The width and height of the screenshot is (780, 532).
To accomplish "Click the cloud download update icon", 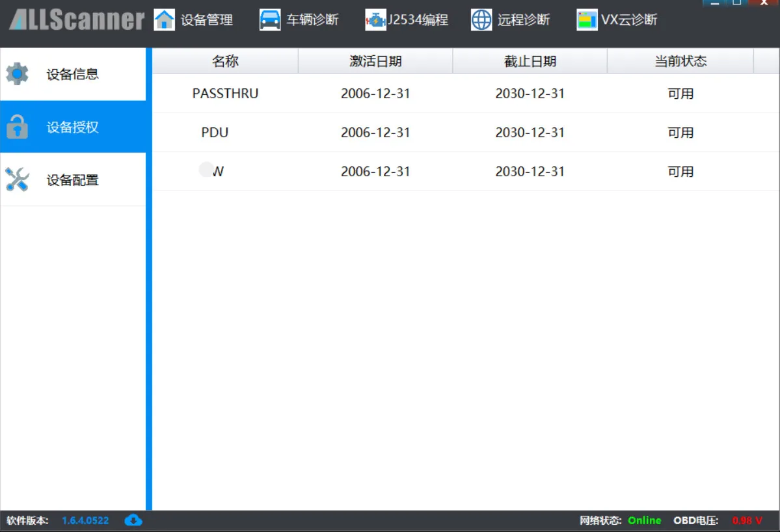I will pyautogui.click(x=133, y=520).
